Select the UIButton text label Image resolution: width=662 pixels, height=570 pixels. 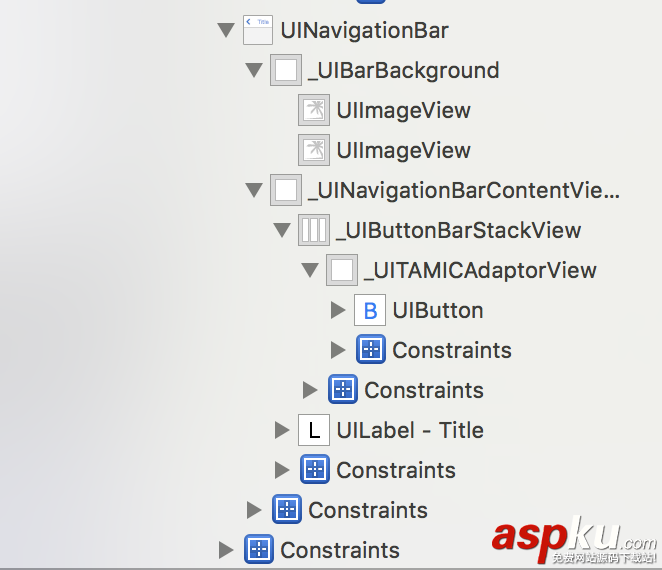438,310
